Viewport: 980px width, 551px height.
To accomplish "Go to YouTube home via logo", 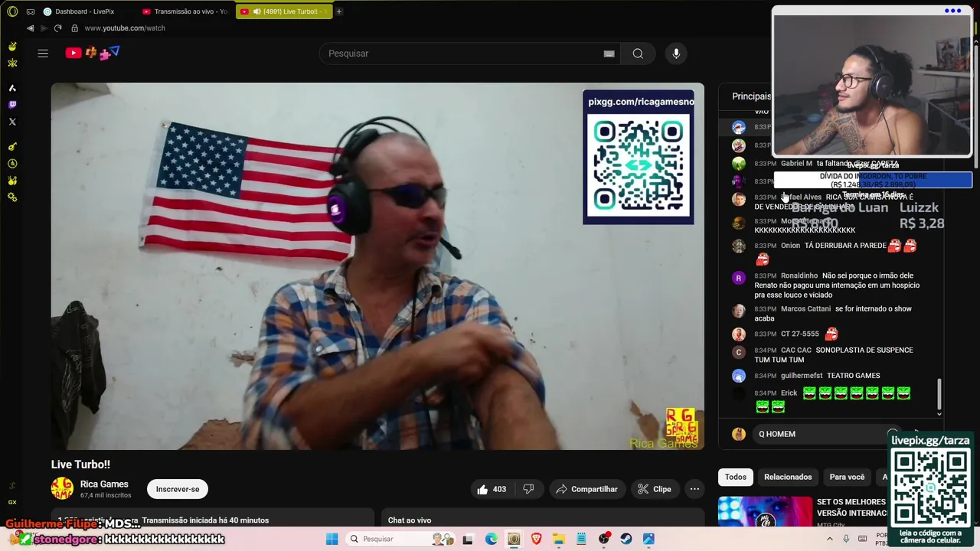I will (x=73, y=53).
